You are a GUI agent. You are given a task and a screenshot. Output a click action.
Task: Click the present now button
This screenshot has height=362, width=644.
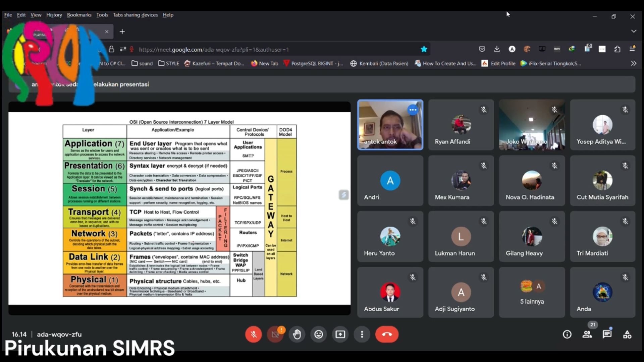[x=340, y=334]
